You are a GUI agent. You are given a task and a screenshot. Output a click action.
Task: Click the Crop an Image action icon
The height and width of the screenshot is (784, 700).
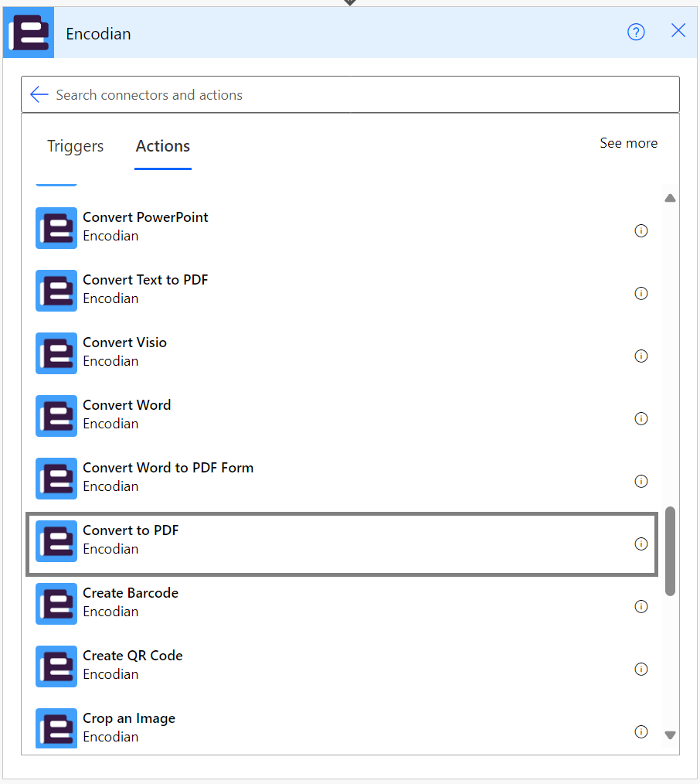pos(56,728)
